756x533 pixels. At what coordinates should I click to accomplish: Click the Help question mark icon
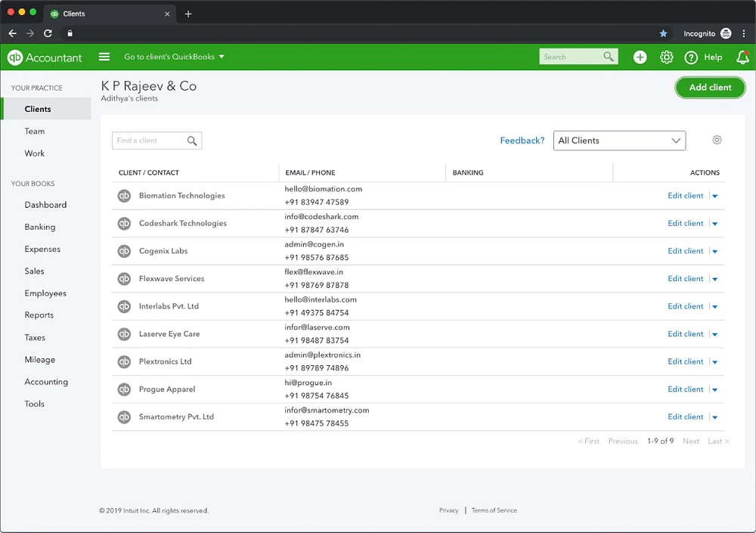tap(691, 57)
